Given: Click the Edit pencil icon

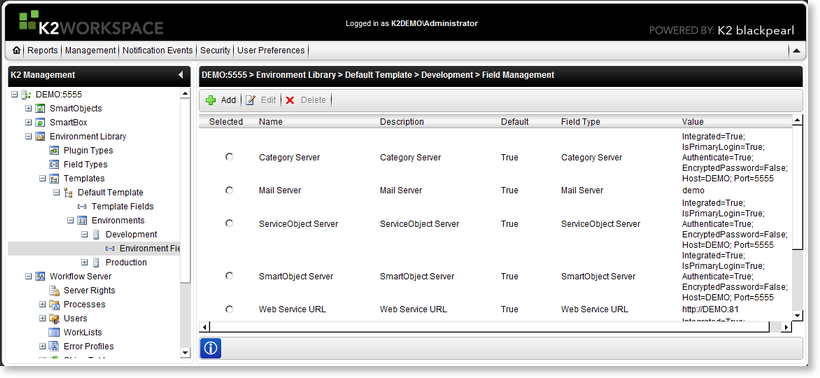Looking at the screenshot, I should click(x=250, y=100).
